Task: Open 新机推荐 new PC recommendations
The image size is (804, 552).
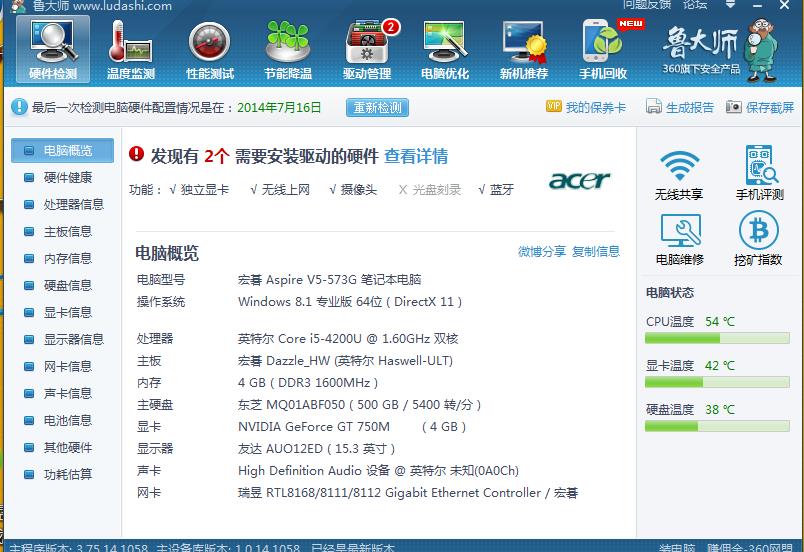Action: tap(524, 49)
